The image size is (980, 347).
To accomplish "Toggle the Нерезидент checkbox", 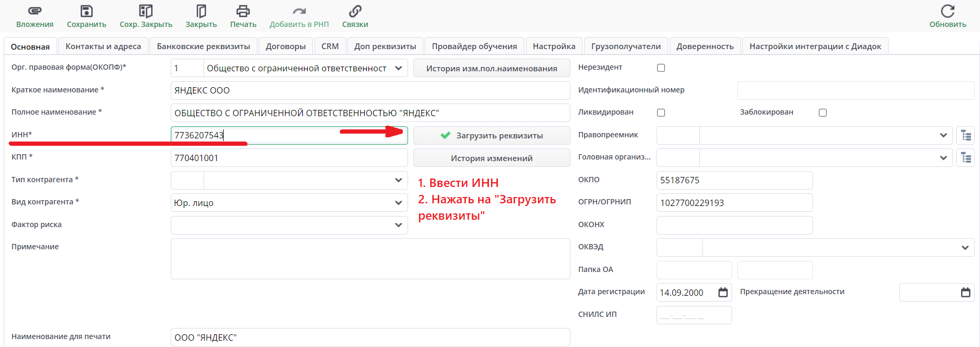I will pyautogui.click(x=661, y=68).
